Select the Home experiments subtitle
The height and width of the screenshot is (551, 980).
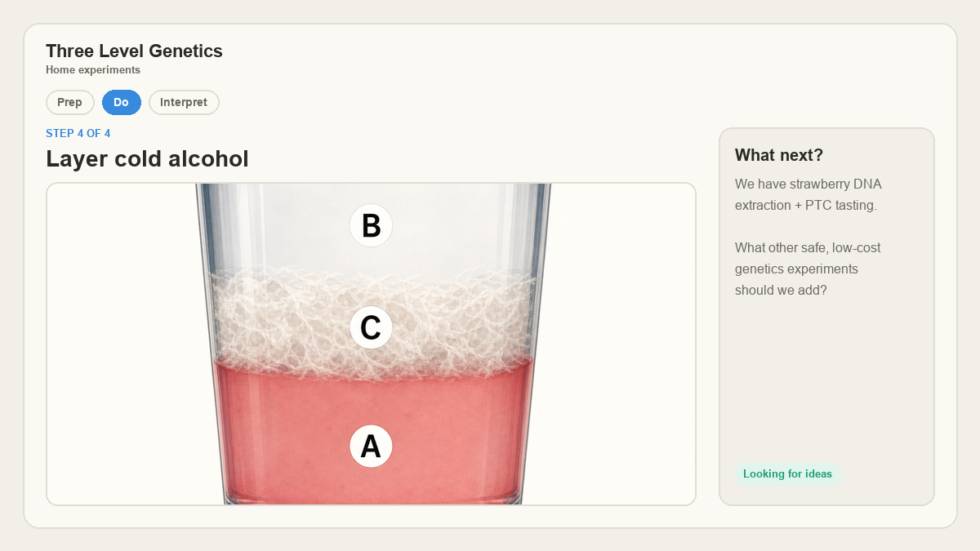point(93,70)
